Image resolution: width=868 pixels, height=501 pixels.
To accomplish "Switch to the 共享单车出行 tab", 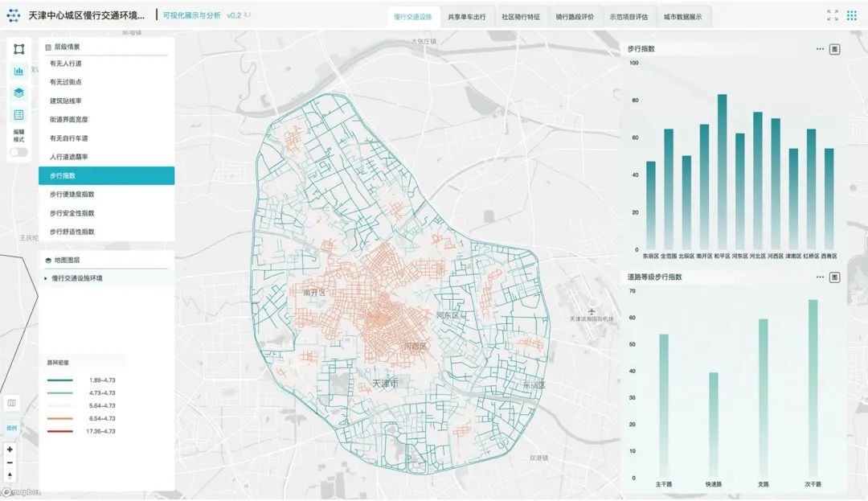I will click(467, 17).
